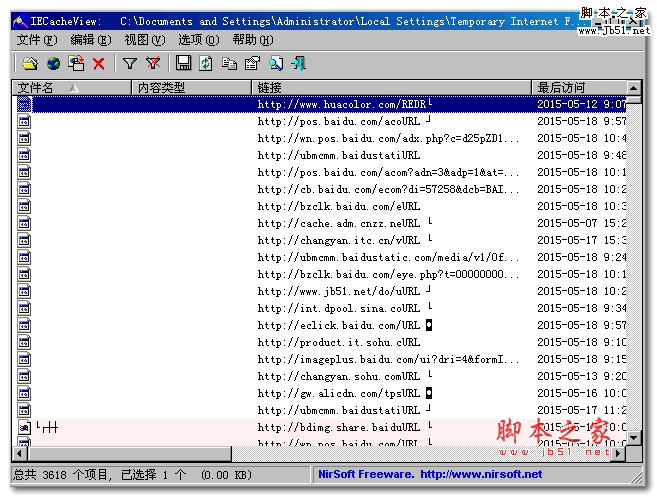Open the 帮助(H) menu

pyautogui.click(x=253, y=40)
